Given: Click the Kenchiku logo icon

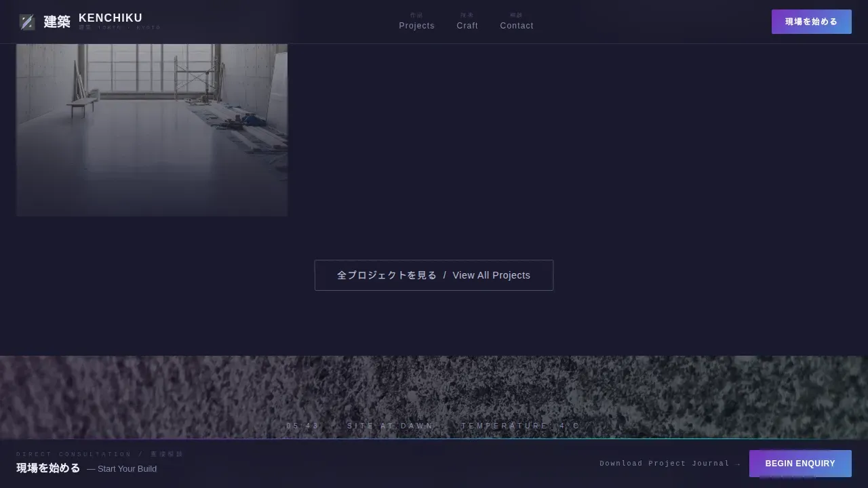Looking at the screenshot, I should click(27, 22).
